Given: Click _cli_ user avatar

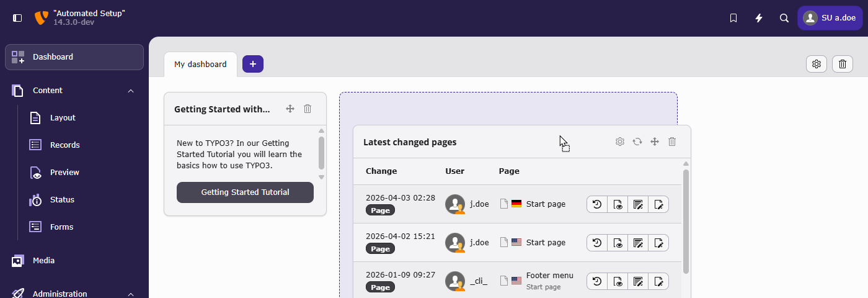Looking at the screenshot, I should tap(455, 281).
